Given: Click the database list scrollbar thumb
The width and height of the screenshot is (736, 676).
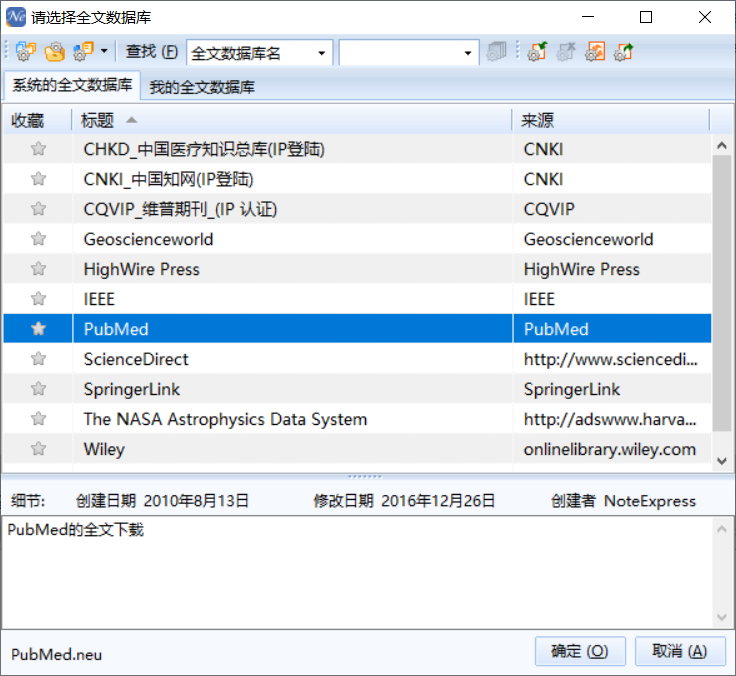Looking at the screenshot, I should click(722, 293).
